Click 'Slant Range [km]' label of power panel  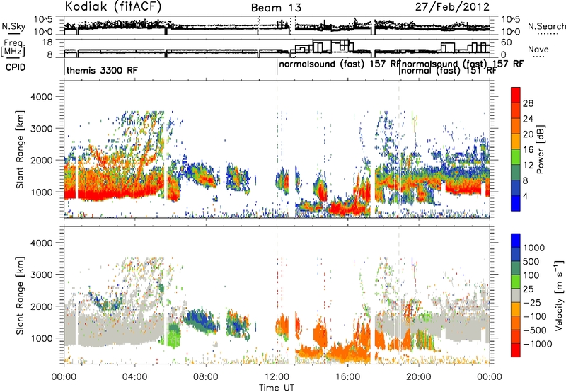tap(20, 149)
